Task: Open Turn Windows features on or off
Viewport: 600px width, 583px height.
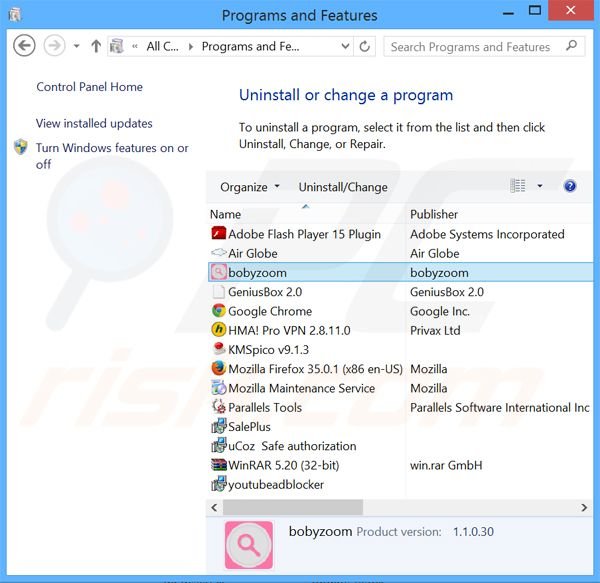Action: 112,156
